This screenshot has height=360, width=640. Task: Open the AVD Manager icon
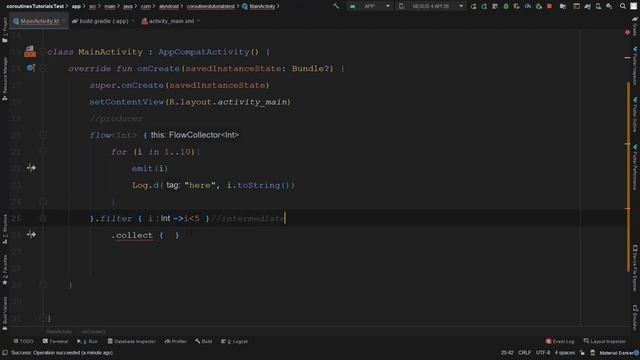pyautogui.click(x=598, y=6)
